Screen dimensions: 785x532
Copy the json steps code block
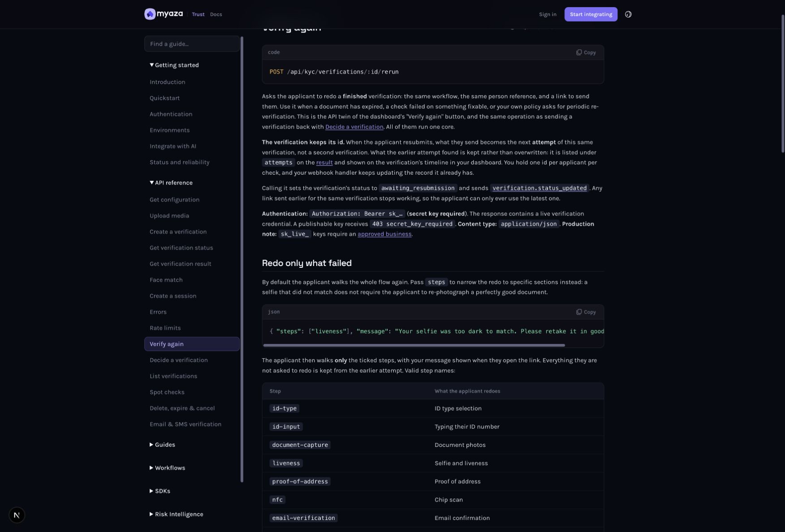click(586, 312)
